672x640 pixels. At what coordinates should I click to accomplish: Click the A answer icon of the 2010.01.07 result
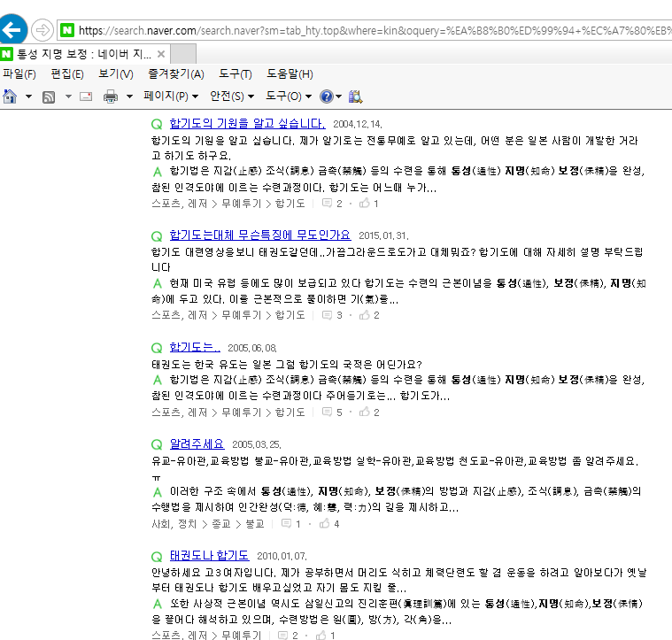coord(158,604)
